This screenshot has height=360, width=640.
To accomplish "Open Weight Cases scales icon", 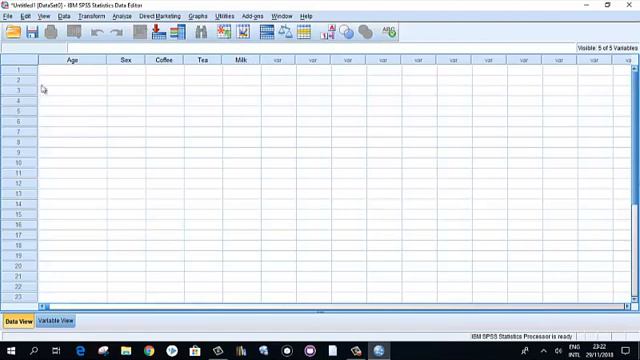I will (285, 32).
